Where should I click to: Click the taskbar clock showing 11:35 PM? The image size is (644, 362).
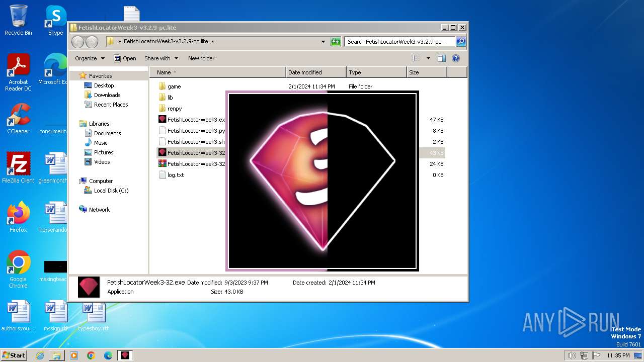coord(618,355)
